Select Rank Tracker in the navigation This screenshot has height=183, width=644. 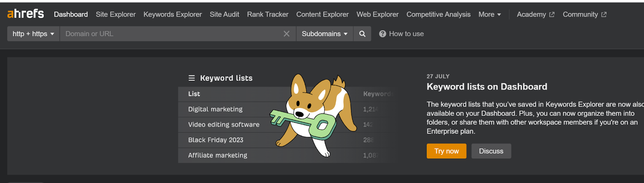pos(268,14)
